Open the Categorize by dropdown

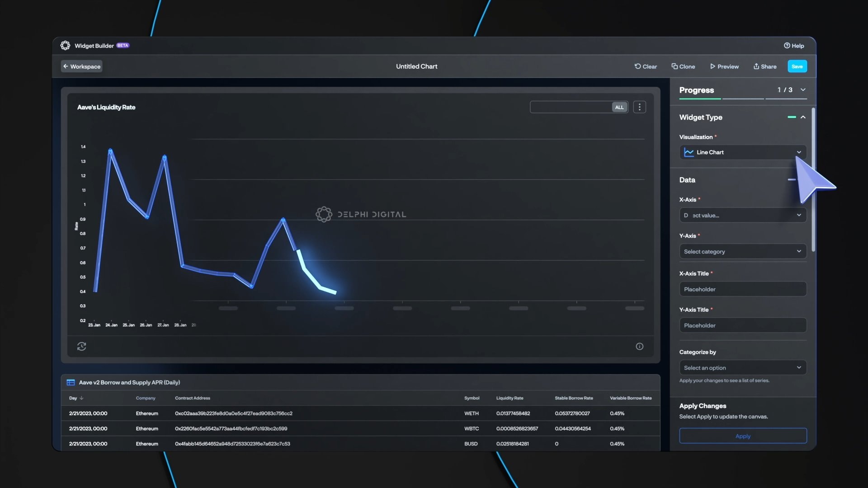[743, 367]
